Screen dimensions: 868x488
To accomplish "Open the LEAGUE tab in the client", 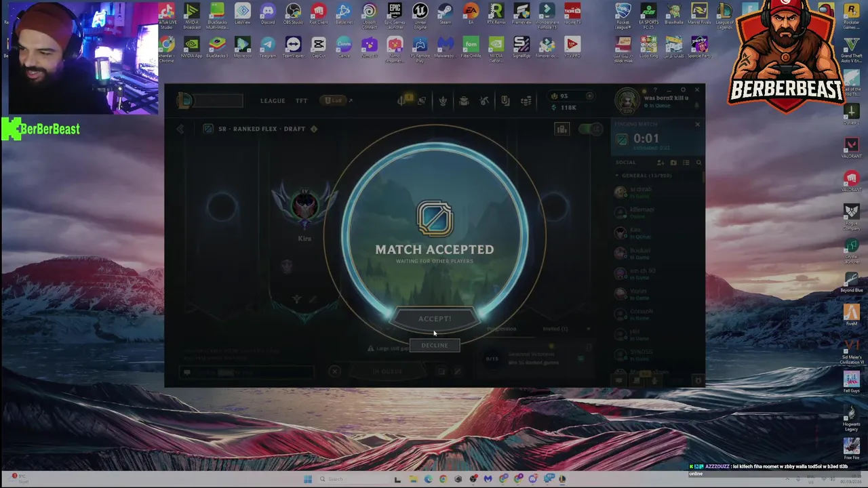I will pyautogui.click(x=273, y=101).
